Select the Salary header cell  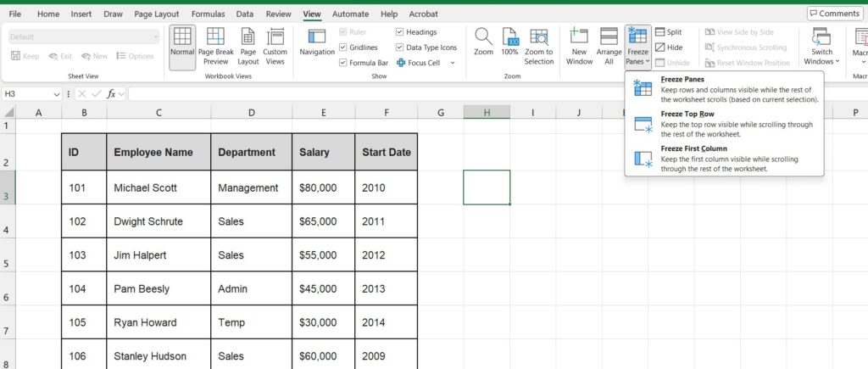[323, 152]
